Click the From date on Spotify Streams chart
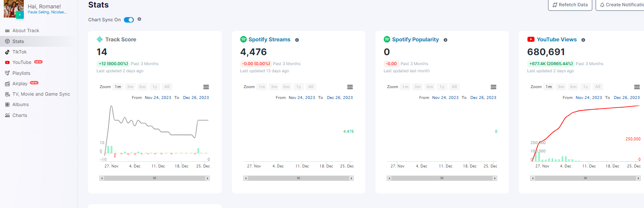Viewport: 644px width, 208px height. [302, 98]
